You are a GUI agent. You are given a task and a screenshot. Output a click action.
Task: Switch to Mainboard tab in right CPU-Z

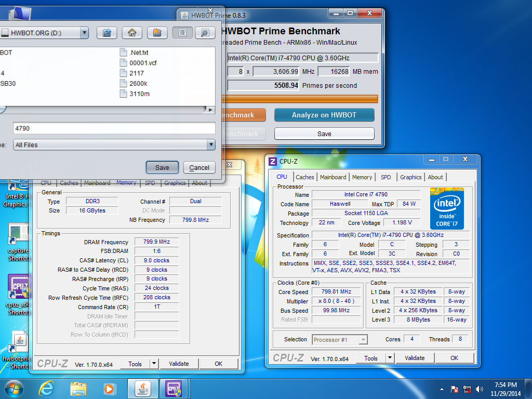click(x=333, y=177)
